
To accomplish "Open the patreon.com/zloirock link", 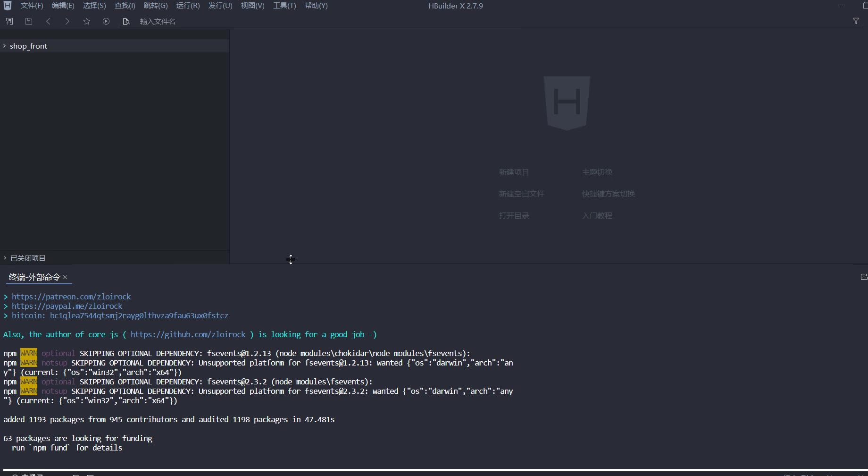I will pos(71,297).
